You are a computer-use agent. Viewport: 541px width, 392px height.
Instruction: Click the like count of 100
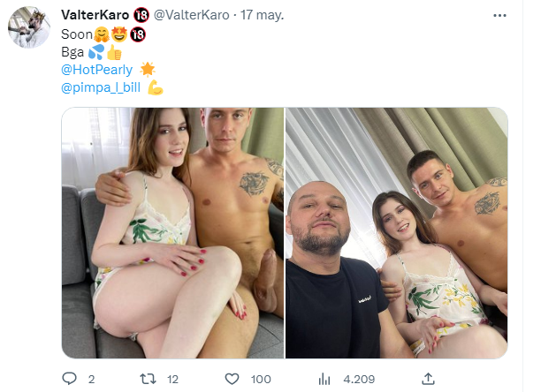click(261, 380)
